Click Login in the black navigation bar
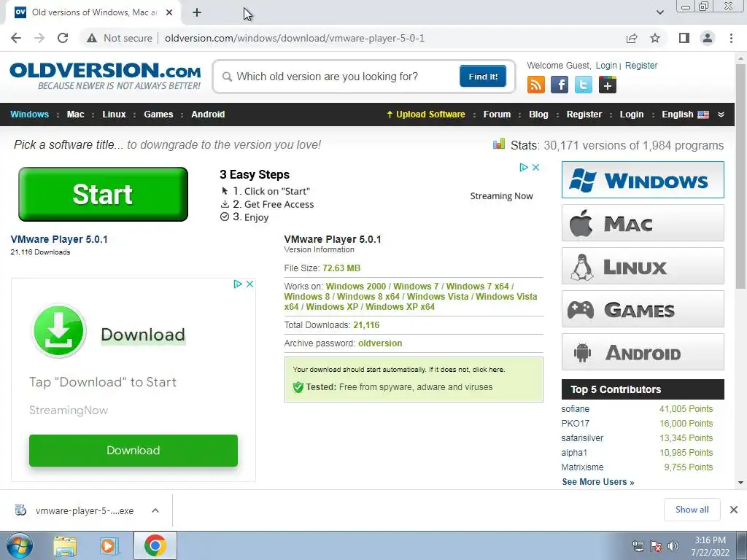747x560 pixels. point(631,114)
